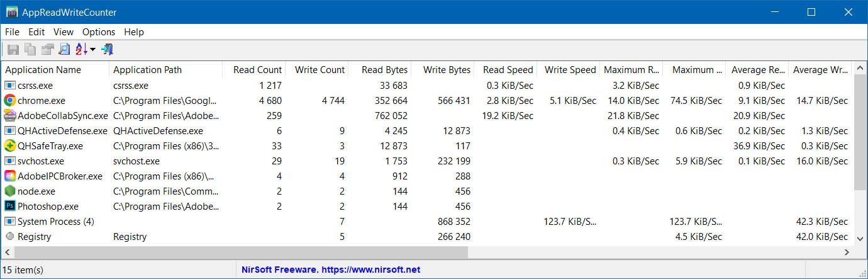Click the Read Speed column header
This screenshot has width=868, height=279.
tap(506, 70)
